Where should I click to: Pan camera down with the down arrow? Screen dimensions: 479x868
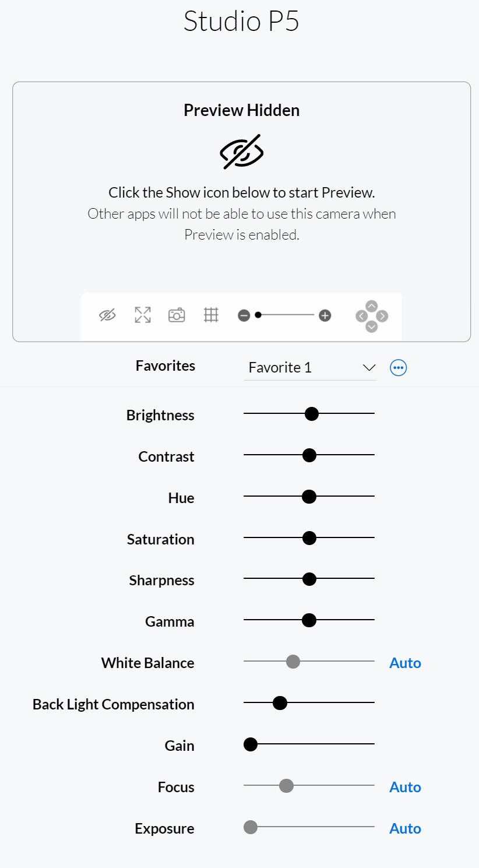372,326
